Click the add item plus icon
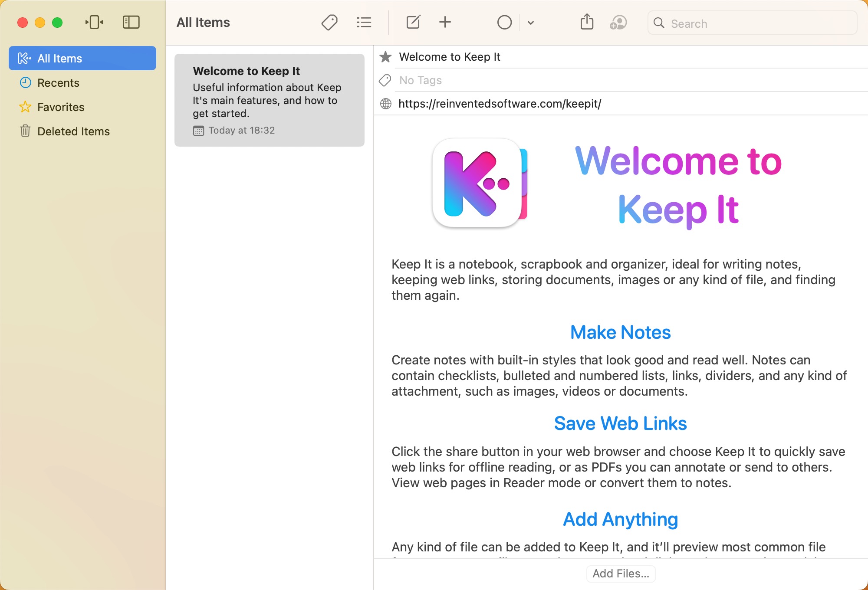This screenshot has width=868, height=590. pyautogui.click(x=444, y=23)
